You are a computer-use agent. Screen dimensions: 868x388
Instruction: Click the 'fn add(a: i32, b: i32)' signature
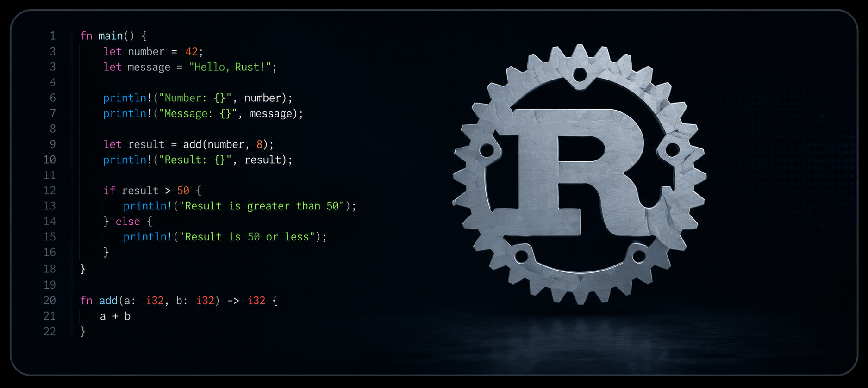(x=150, y=301)
